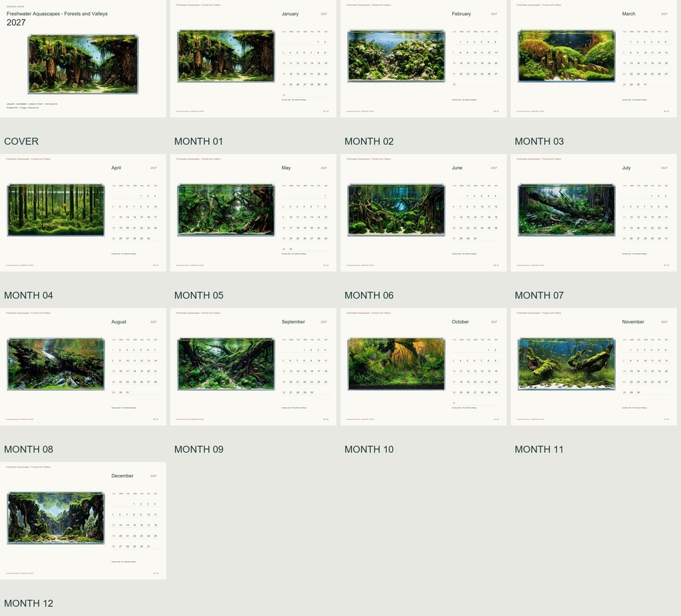Open the February calendar page thumbnail

(424, 59)
